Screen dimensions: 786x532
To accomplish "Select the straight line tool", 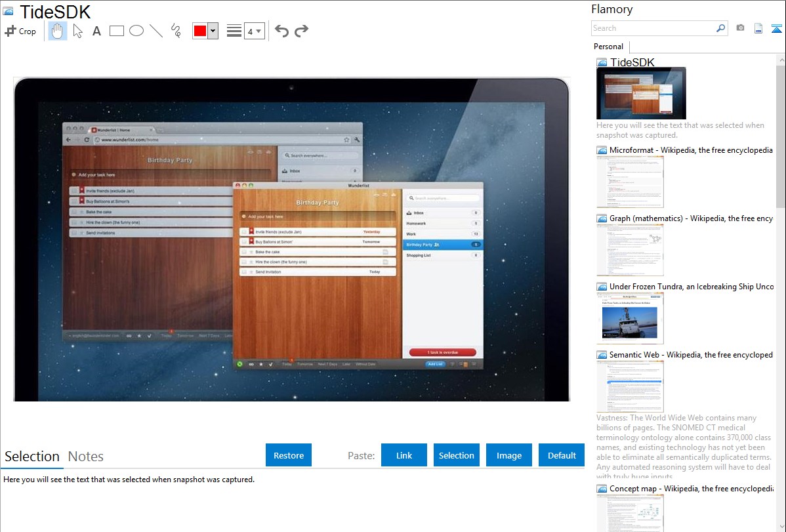I will coord(156,31).
